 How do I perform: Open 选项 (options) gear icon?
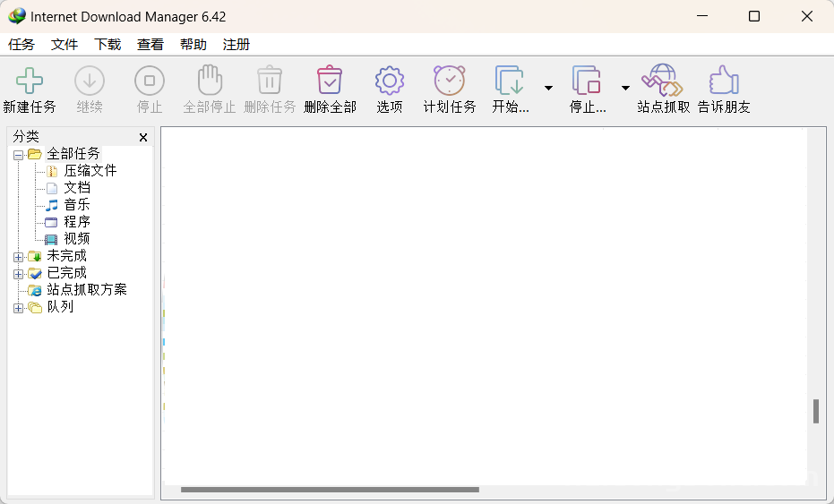(390, 81)
